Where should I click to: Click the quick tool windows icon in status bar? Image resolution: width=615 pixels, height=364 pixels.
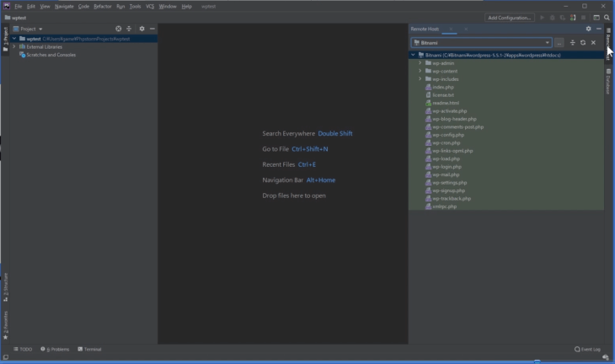6,357
